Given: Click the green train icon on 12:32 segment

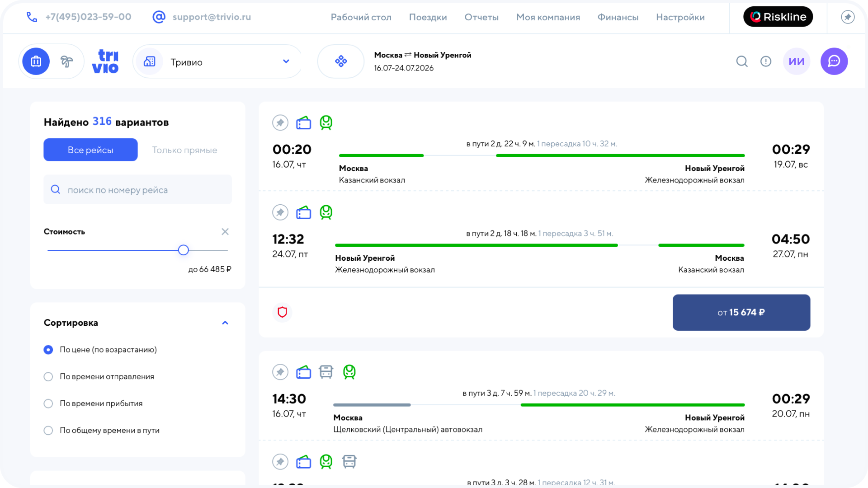Looking at the screenshot, I should point(326,212).
